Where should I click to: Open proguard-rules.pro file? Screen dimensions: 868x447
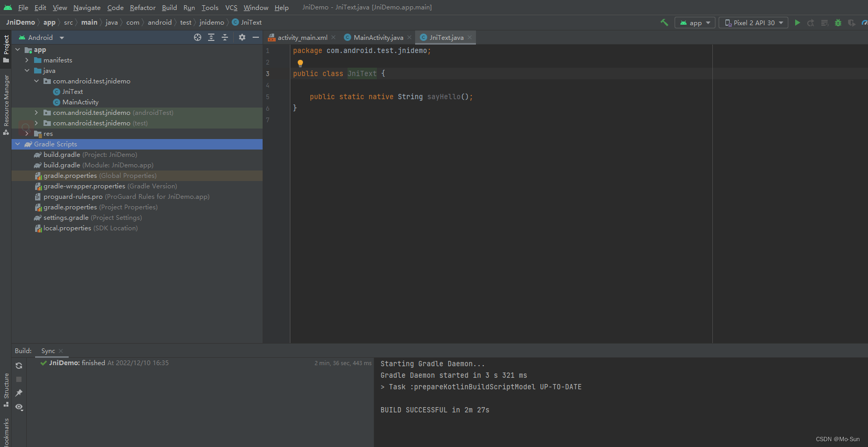point(122,197)
